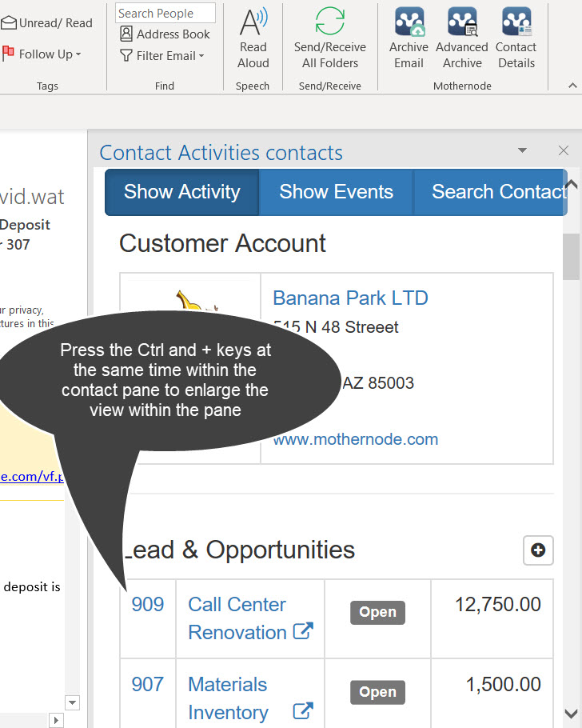Screen dimensions: 582x728
Task: Switch to Show Events tab
Action: pyautogui.click(x=336, y=192)
